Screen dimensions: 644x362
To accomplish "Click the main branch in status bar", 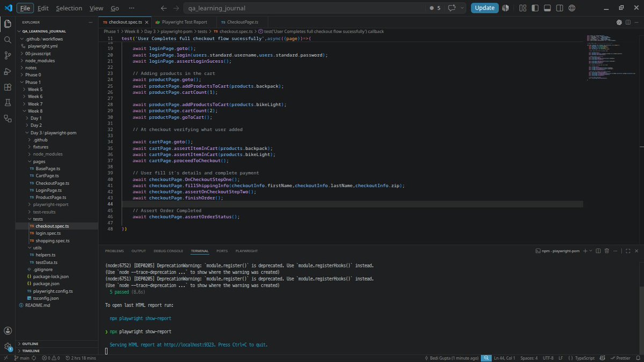I will tap(23, 358).
